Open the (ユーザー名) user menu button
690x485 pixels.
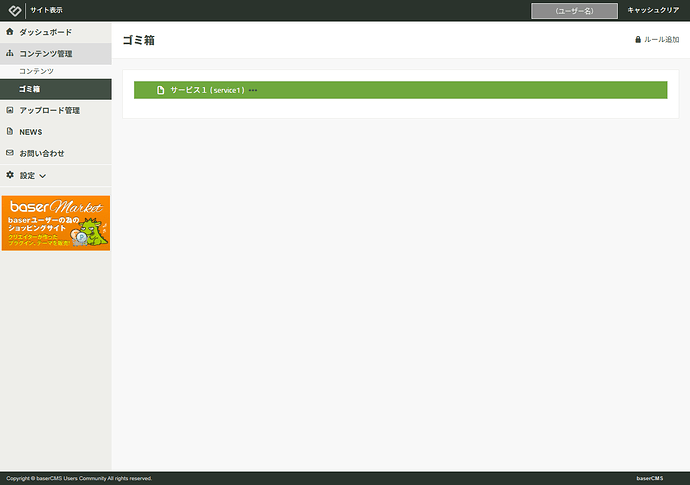tap(574, 11)
